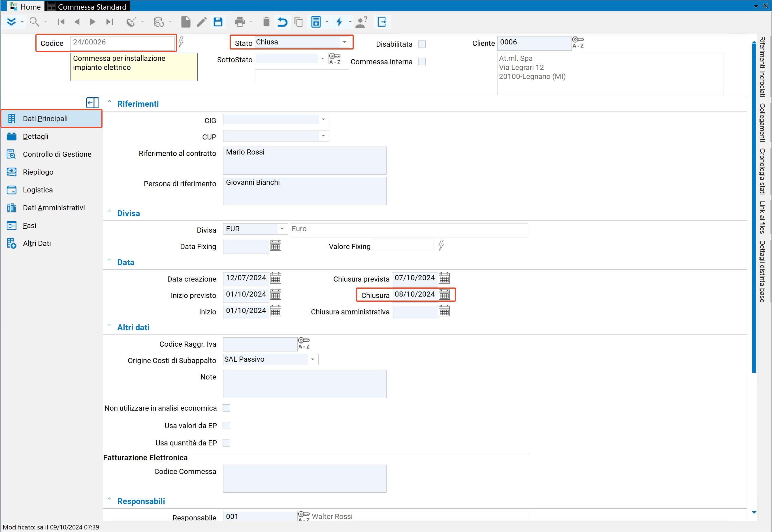Open the Logistica section
Viewport: 772px width, 532px height.
pos(52,190)
